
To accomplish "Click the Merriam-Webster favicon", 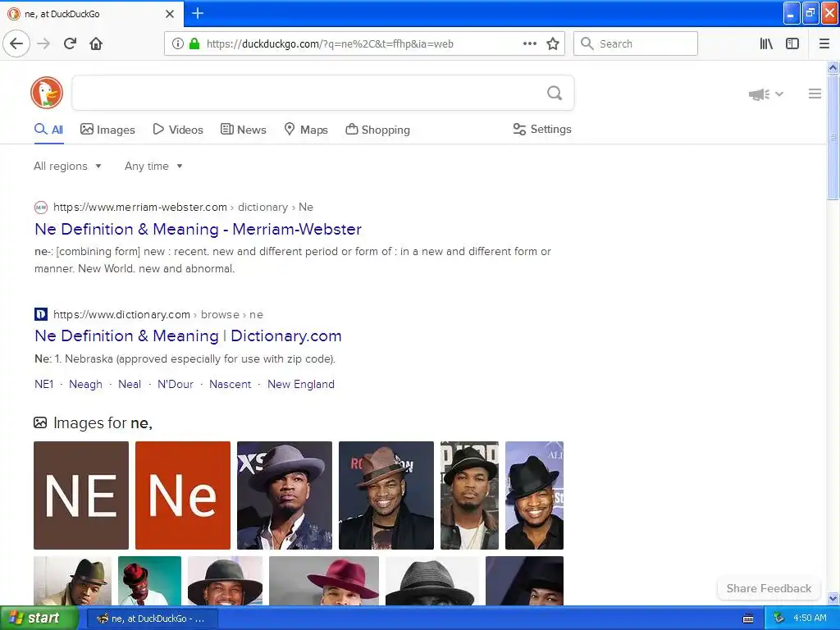I will (x=41, y=208).
